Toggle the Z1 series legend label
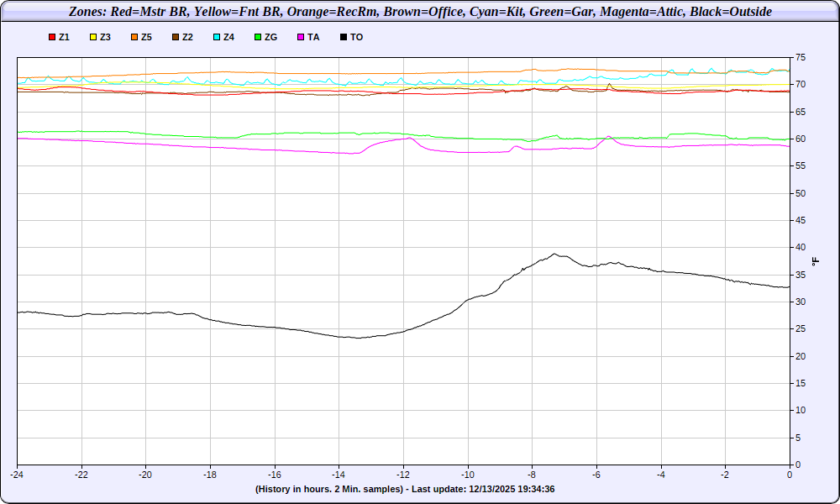Viewport: 840px width, 504px height. coord(65,38)
